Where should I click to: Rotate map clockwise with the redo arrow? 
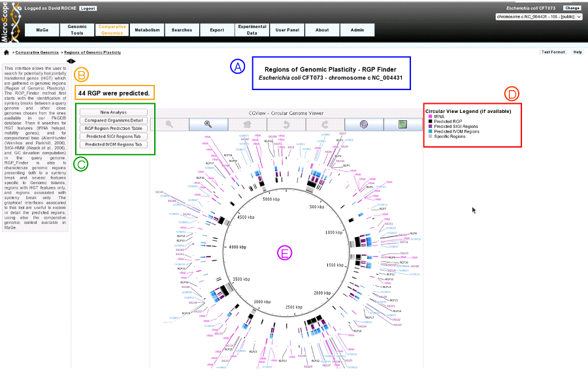pos(325,125)
